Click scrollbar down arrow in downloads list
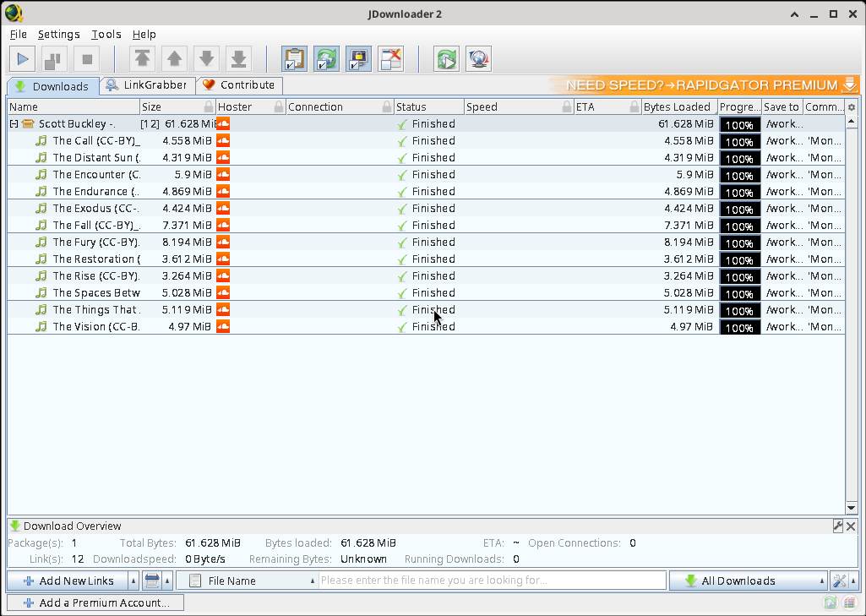 point(851,509)
